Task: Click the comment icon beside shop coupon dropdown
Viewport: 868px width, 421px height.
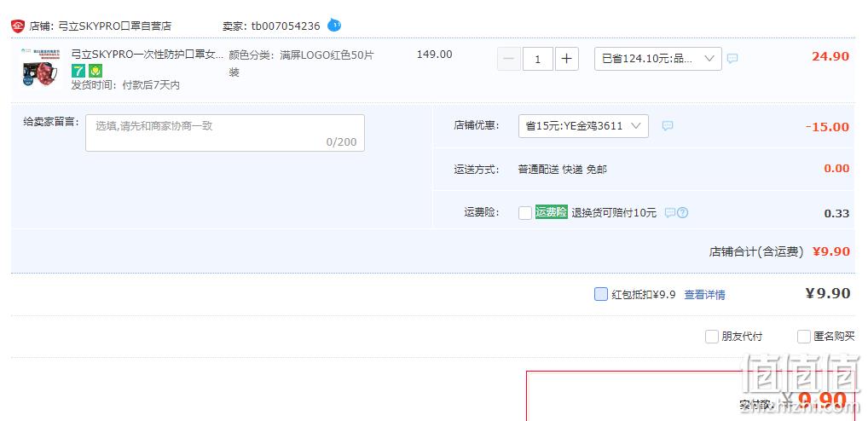Action: pos(668,125)
